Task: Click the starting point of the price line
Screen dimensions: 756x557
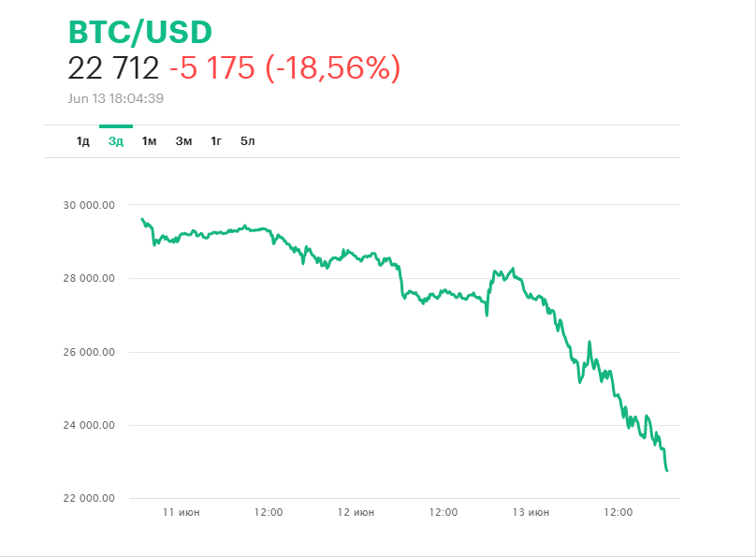Action: 142,219
